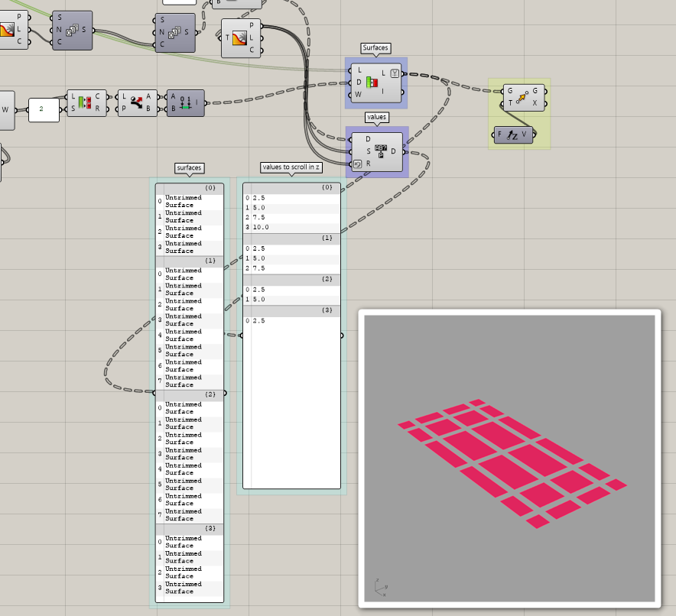Select the Move component in the green group
Image resolution: width=676 pixels, height=616 pixels.
(x=523, y=96)
